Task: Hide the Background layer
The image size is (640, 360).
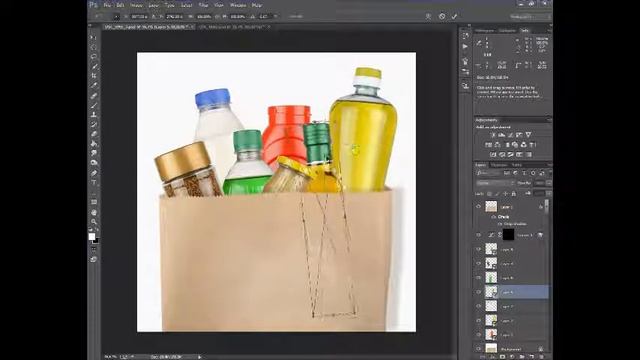Action: pyautogui.click(x=479, y=349)
